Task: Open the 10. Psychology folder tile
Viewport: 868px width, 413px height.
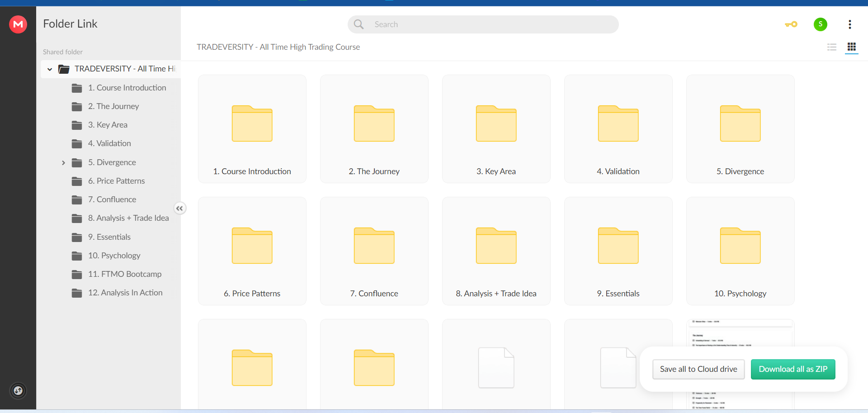Action: 740,251
